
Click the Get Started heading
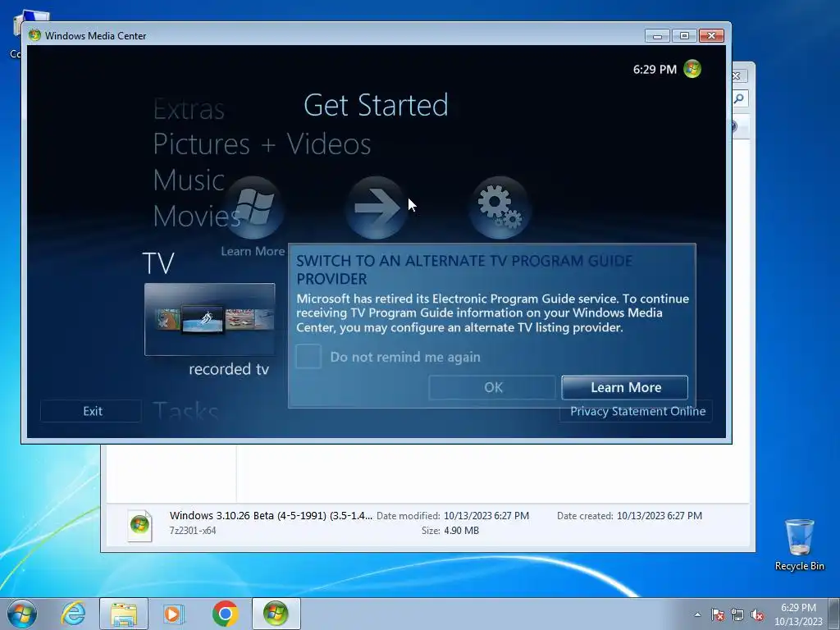point(376,105)
